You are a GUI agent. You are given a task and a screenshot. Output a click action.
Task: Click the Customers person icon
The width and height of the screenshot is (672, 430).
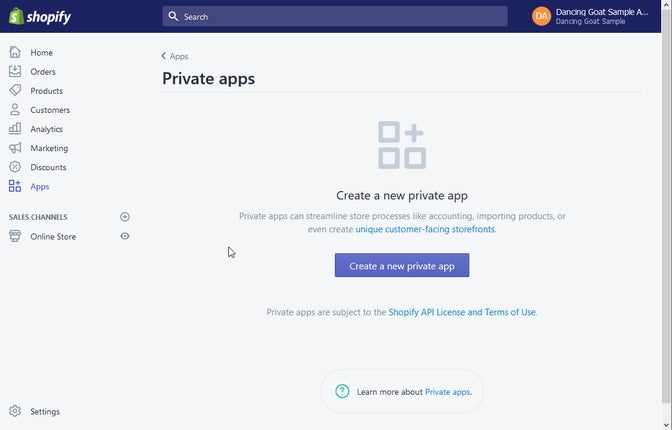click(x=15, y=109)
